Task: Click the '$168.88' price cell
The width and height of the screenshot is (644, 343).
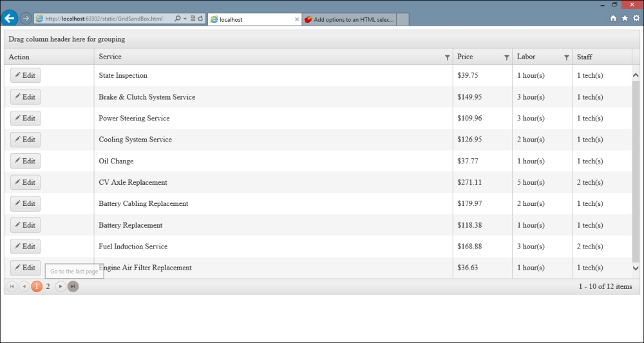Action: tap(482, 246)
